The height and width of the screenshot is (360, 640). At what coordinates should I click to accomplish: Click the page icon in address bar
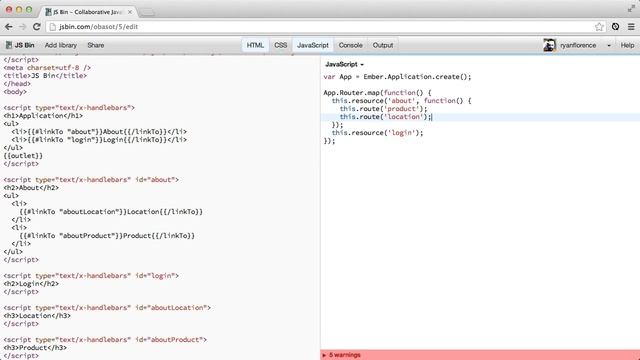pos(52,27)
